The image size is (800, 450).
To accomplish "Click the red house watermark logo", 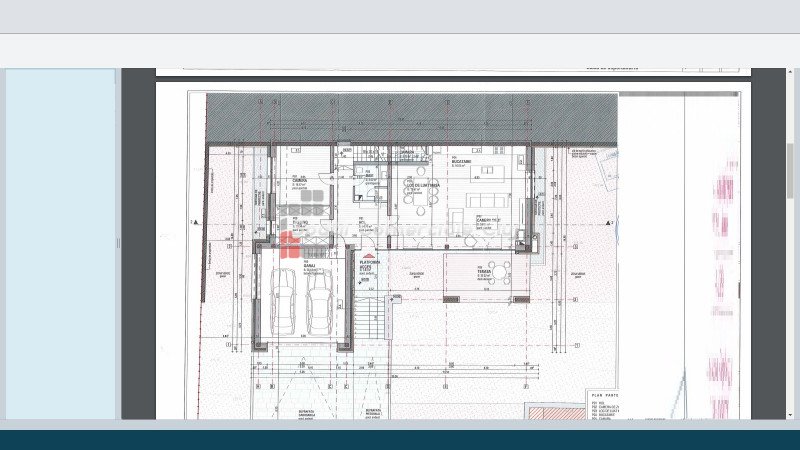I will point(290,245).
